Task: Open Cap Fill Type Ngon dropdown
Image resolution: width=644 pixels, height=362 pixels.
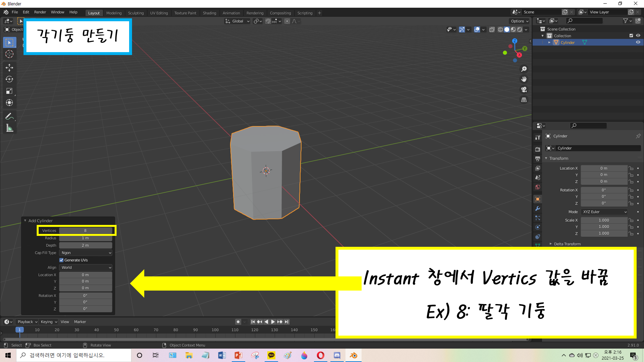Action: [86, 253]
